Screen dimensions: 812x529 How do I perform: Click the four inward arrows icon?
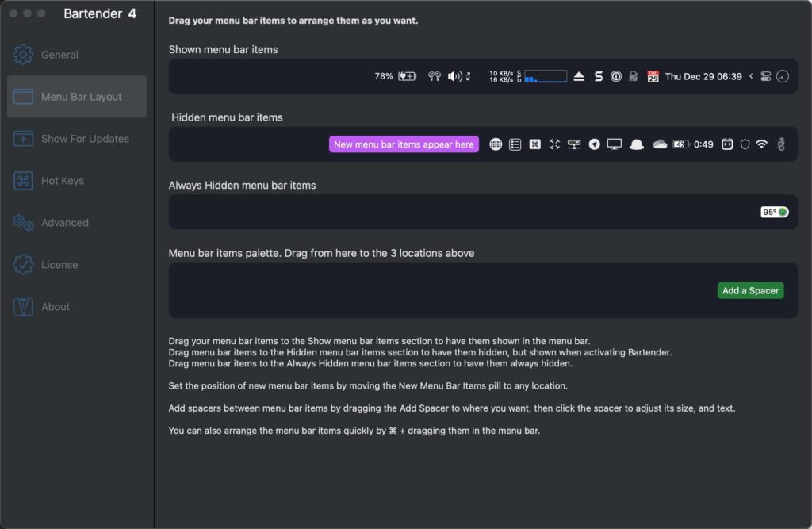point(554,144)
